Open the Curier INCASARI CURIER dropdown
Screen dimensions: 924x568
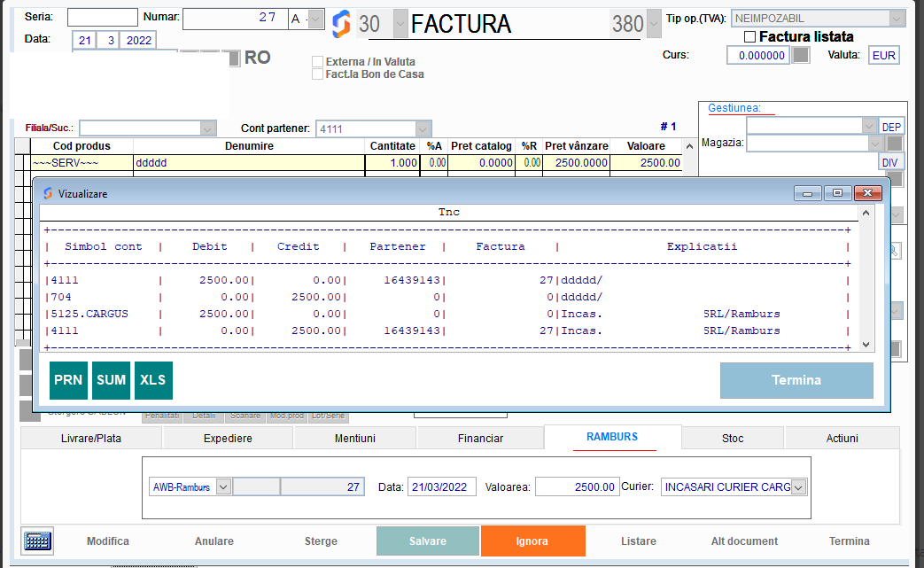coord(796,486)
